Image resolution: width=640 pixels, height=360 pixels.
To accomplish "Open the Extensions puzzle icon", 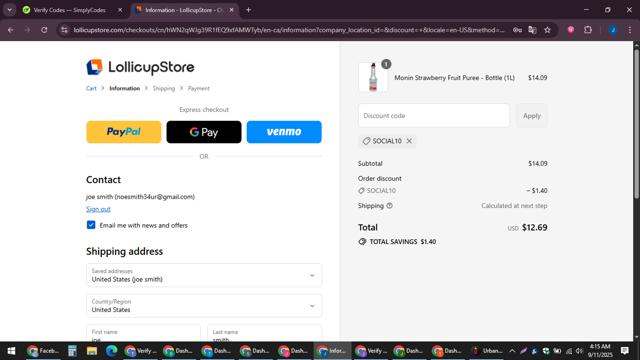I will 588,30.
